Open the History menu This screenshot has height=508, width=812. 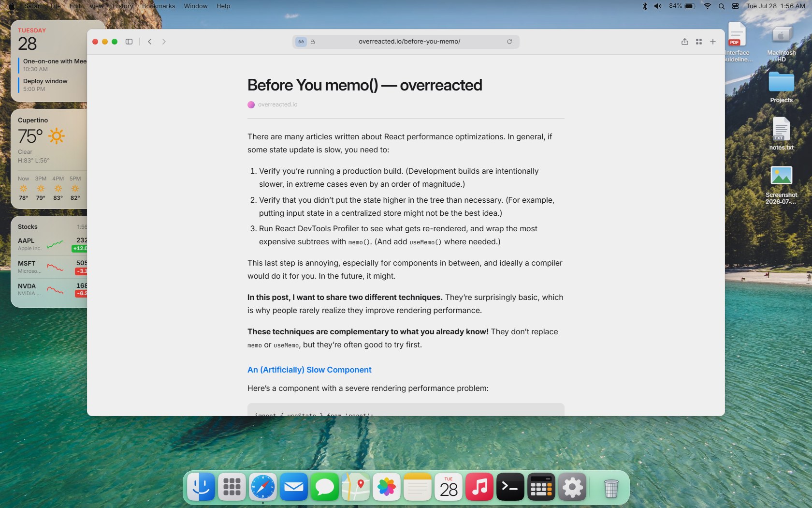(x=123, y=6)
